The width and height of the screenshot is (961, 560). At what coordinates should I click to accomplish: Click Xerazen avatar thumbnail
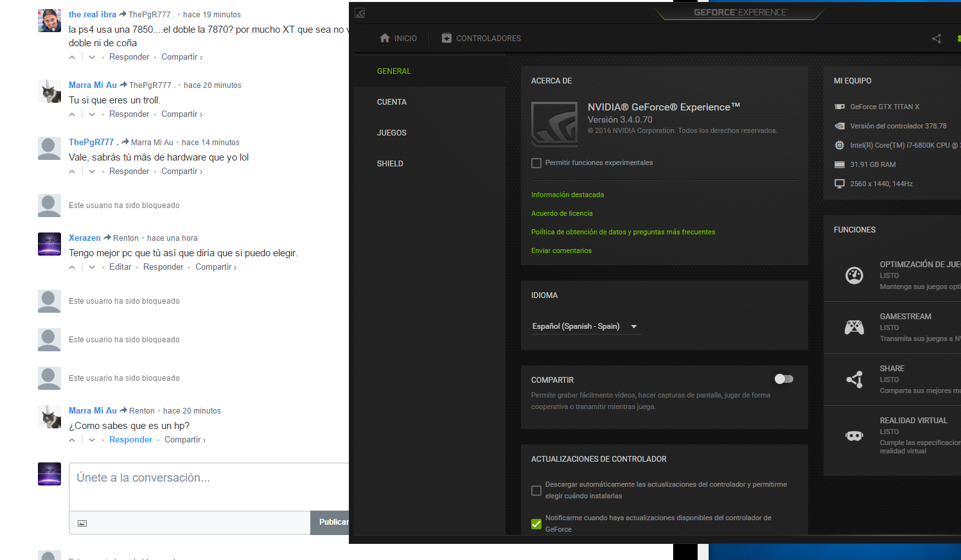coord(49,244)
